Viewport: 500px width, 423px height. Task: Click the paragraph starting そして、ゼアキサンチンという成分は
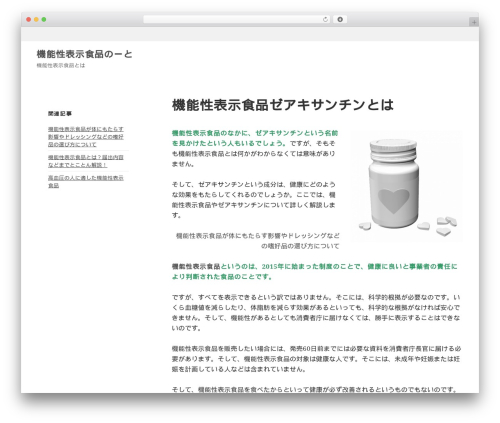[254, 200]
